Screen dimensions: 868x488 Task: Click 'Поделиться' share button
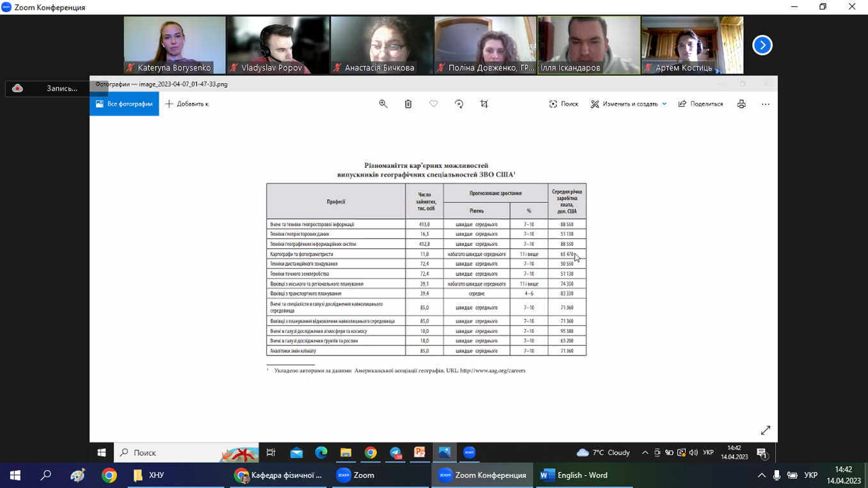click(x=701, y=104)
